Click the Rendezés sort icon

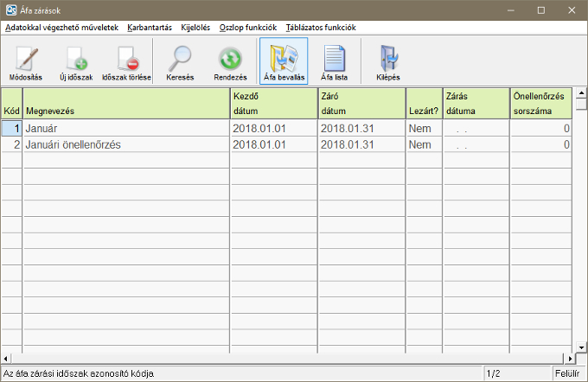pos(230,60)
